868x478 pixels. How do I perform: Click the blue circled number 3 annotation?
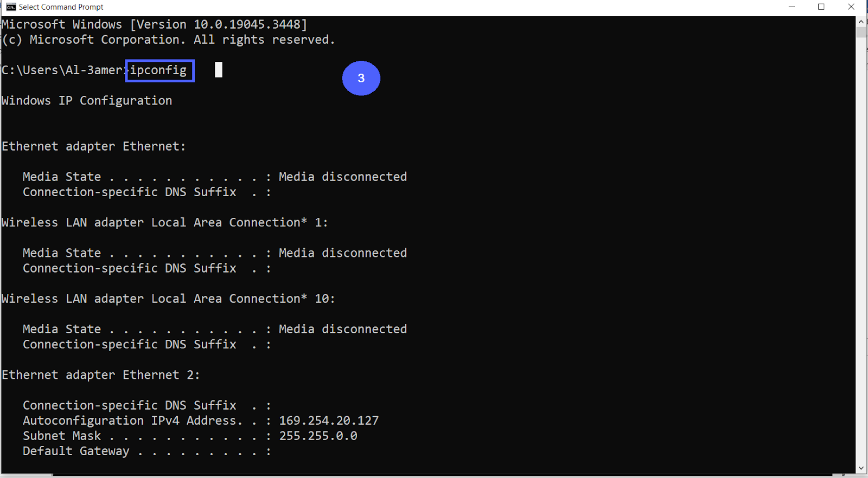point(361,79)
